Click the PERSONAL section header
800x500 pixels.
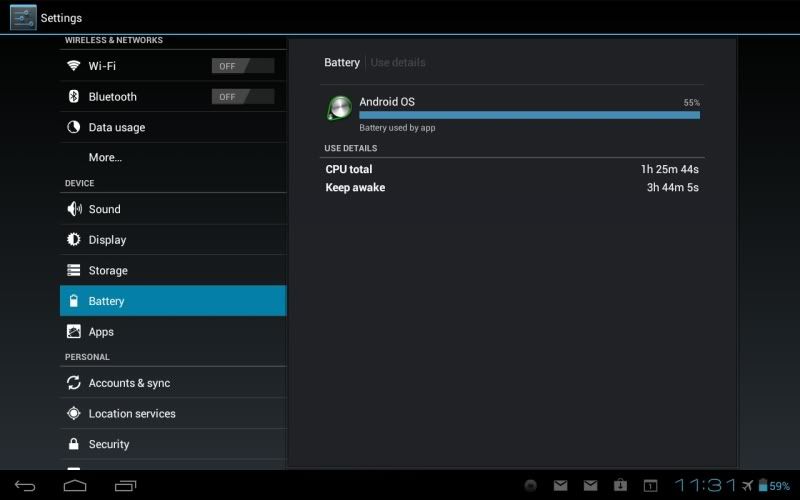[87, 357]
